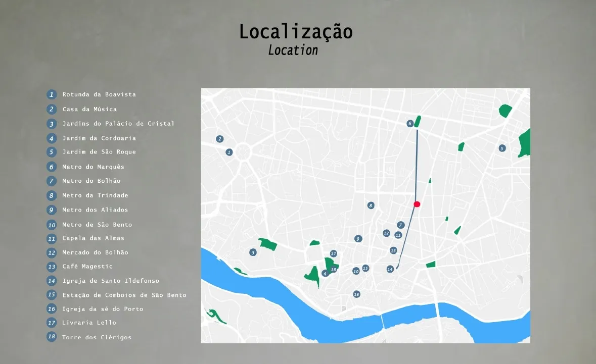Click the 'Localização' page title
Viewport: 596px width, 364px height.
(296, 32)
